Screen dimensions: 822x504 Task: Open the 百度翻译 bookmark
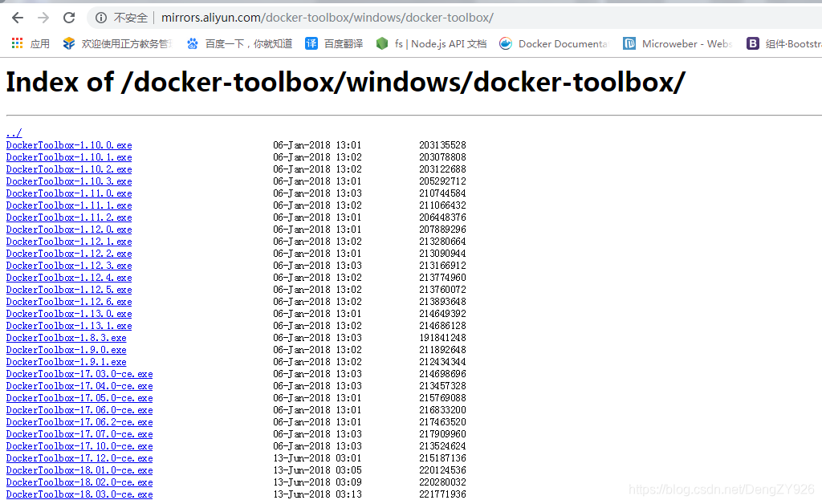click(x=334, y=43)
